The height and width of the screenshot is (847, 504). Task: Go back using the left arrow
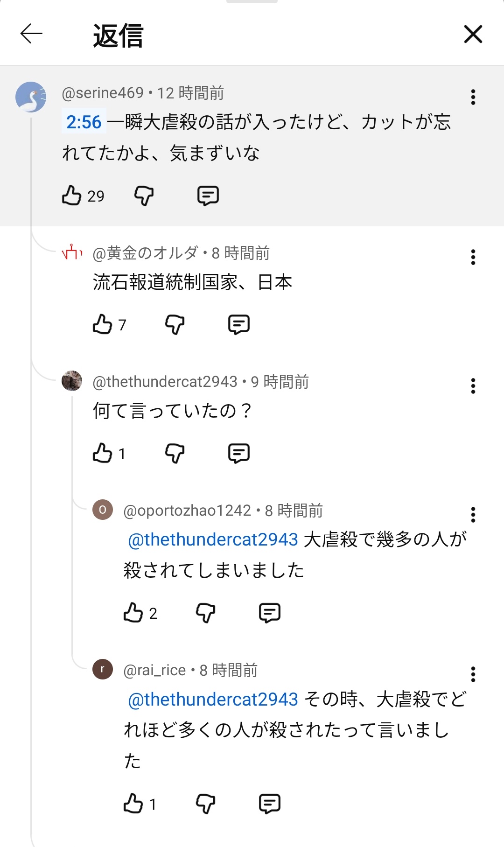(31, 34)
